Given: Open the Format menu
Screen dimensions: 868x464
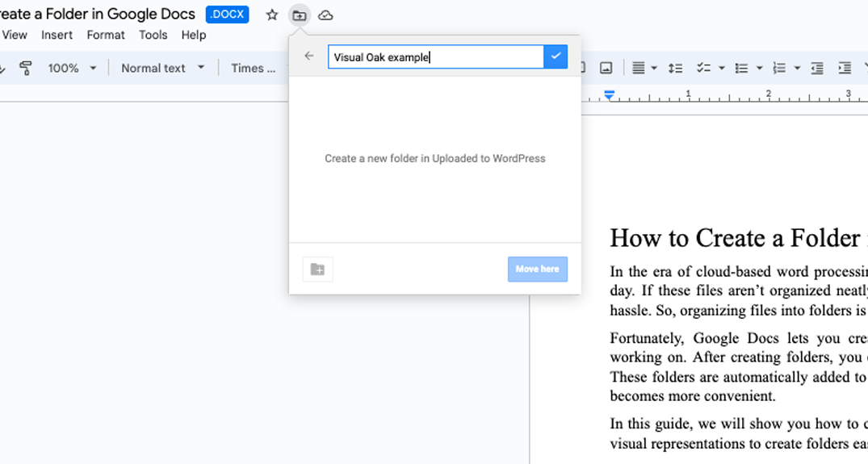Looking at the screenshot, I should [x=106, y=35].
